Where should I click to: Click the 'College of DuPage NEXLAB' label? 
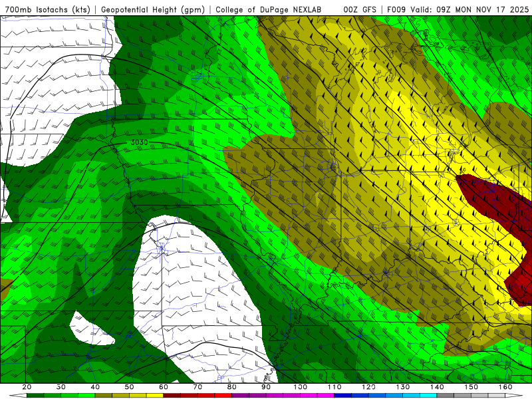pyautogui.click(x=269, y=9)
